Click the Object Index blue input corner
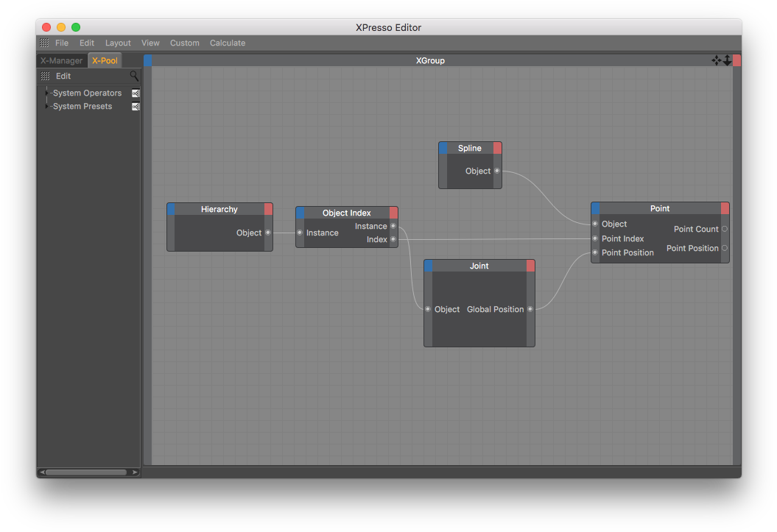Screen dimensions: 777x532 (300, 213)
